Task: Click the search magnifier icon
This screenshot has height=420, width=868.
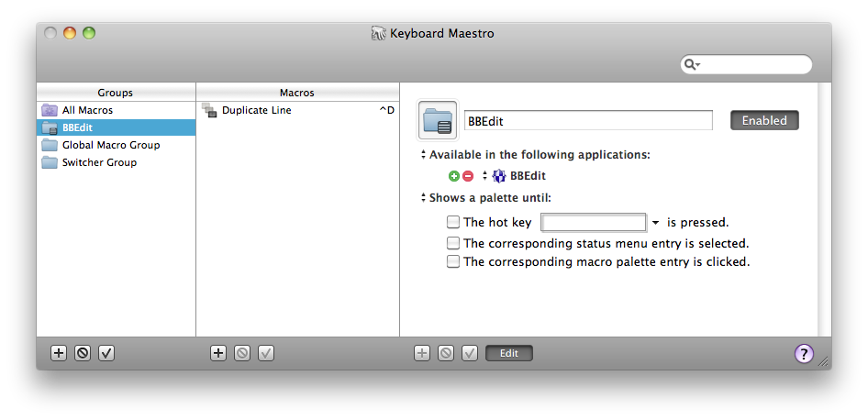Action: (692, 65)
